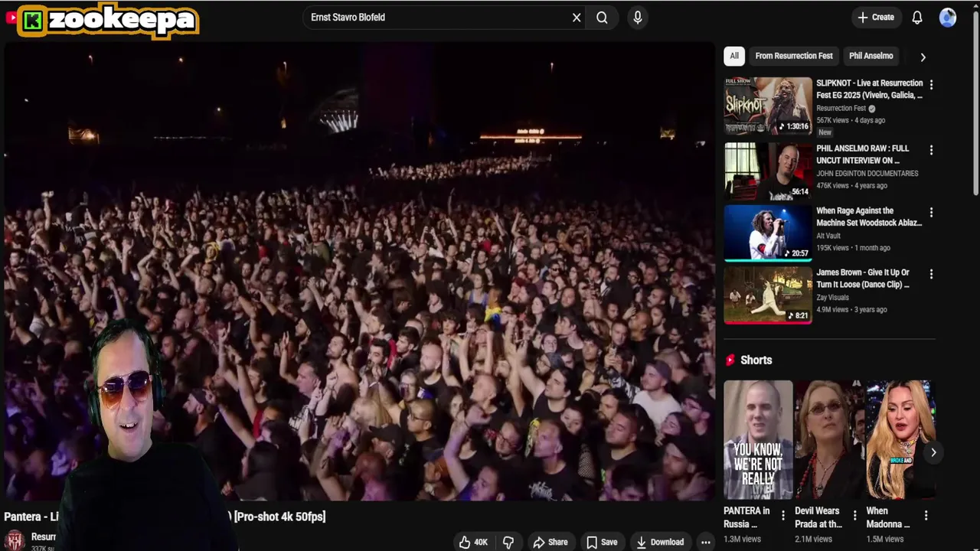
Task: Open options menu for SLIPKNOT video
Action: 931,84
